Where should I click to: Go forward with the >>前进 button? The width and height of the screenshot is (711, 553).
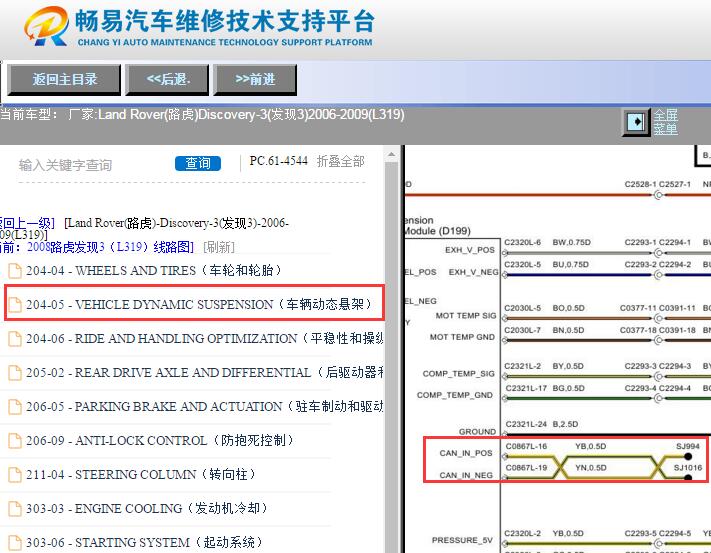255,79
